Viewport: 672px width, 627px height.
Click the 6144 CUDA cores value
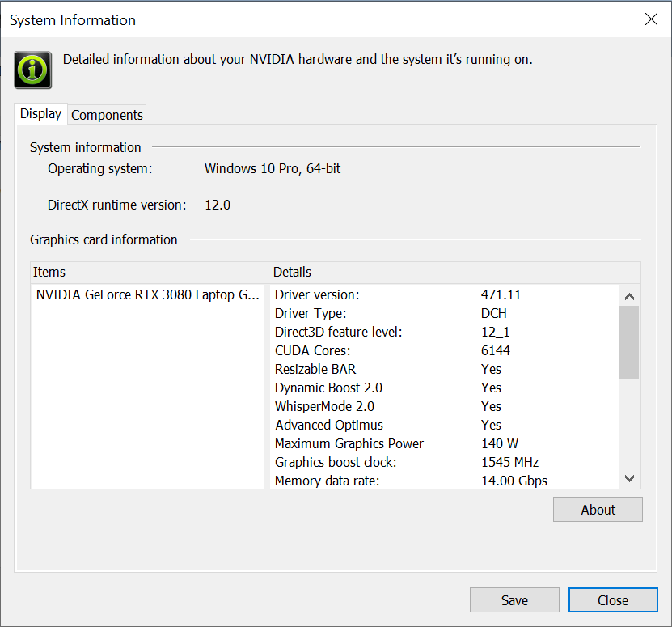coord(496,350)
